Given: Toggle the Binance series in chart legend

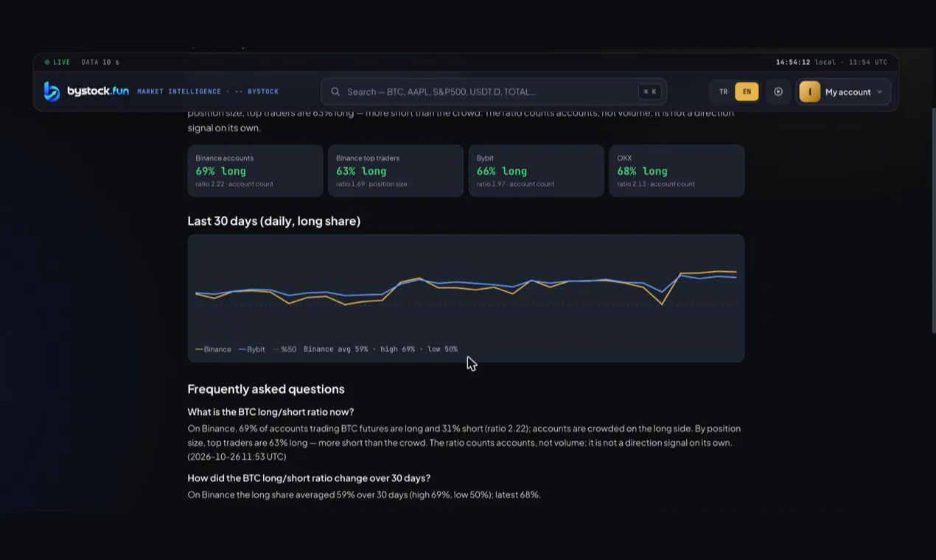Looking at the screenshot, I should pos(213,349).
